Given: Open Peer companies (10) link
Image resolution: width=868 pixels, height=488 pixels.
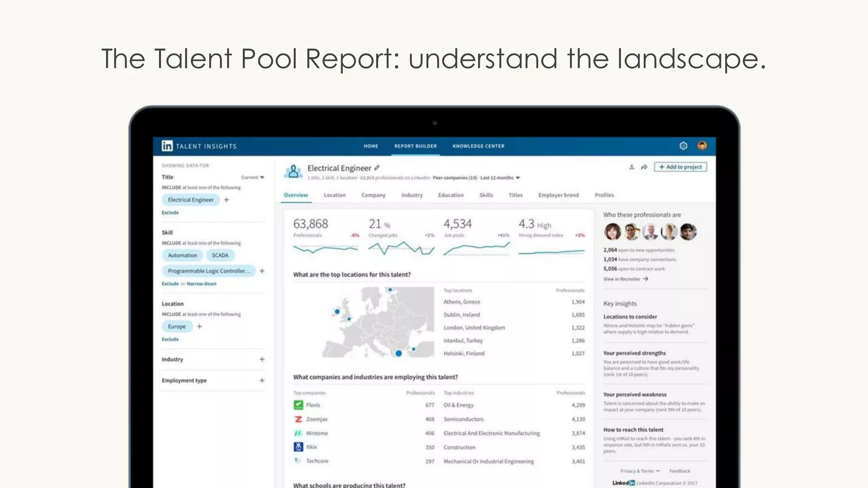Looking at the screenshot, I should click(x=455, y=178).
